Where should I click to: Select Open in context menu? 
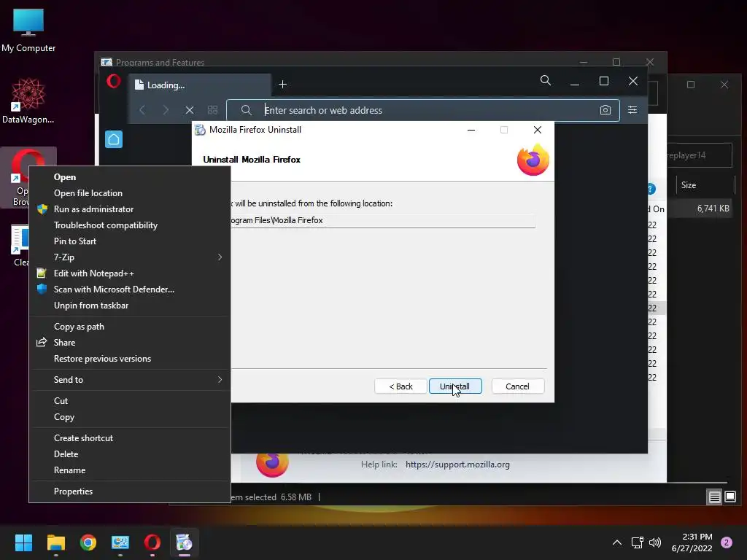(130, 176)
